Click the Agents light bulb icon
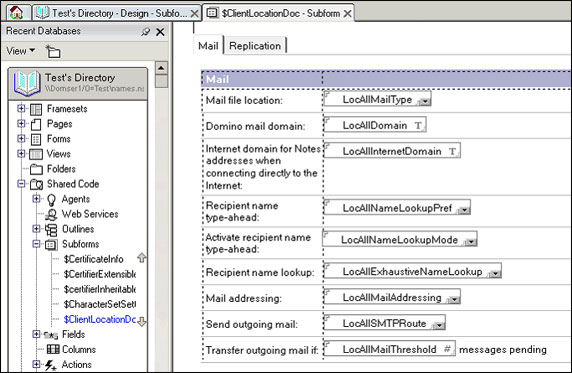The height and width of the screenshot is (373, 572). pyautogui.click(x=51, y=200)
